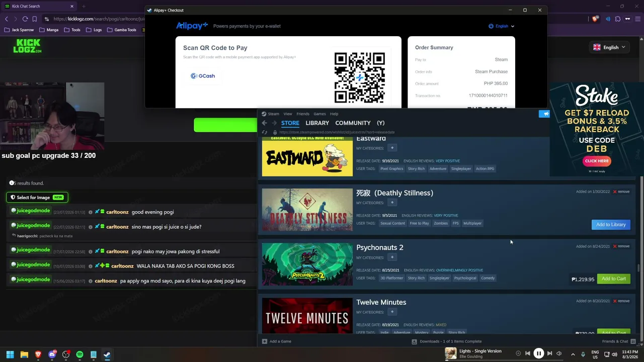Click the Stake CLICK HERE ad button

click(x=597, y=161)
